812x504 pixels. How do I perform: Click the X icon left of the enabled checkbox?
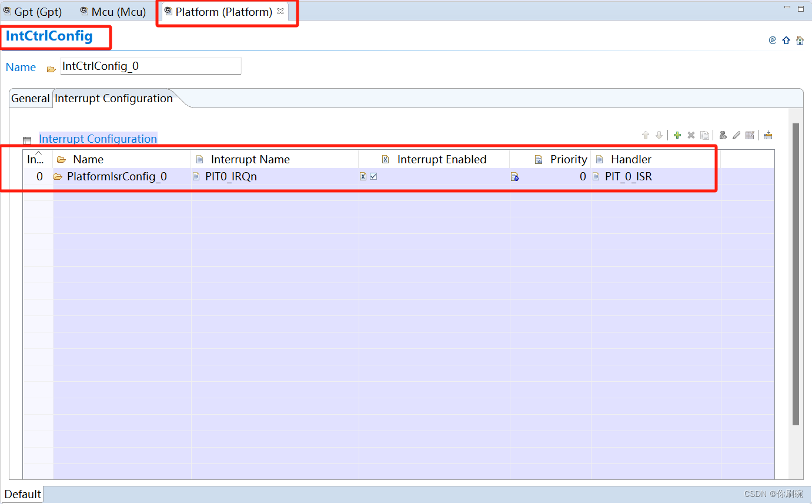tap(363, 176)
